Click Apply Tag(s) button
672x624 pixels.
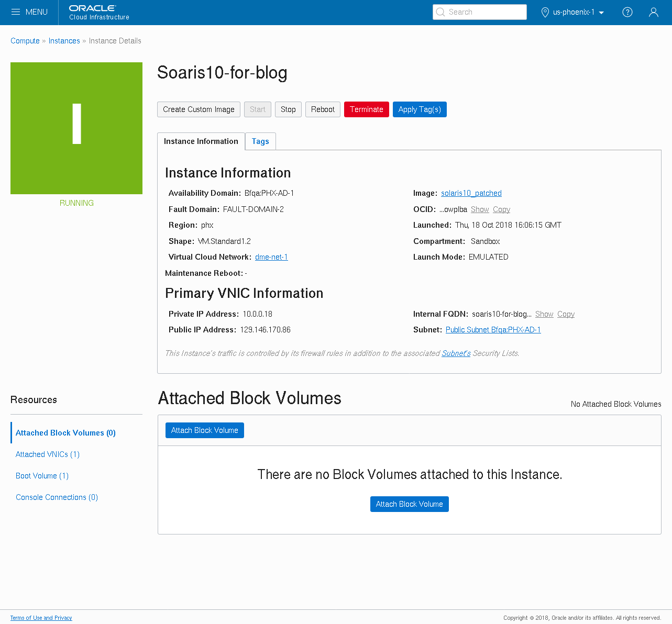point(420,109)
